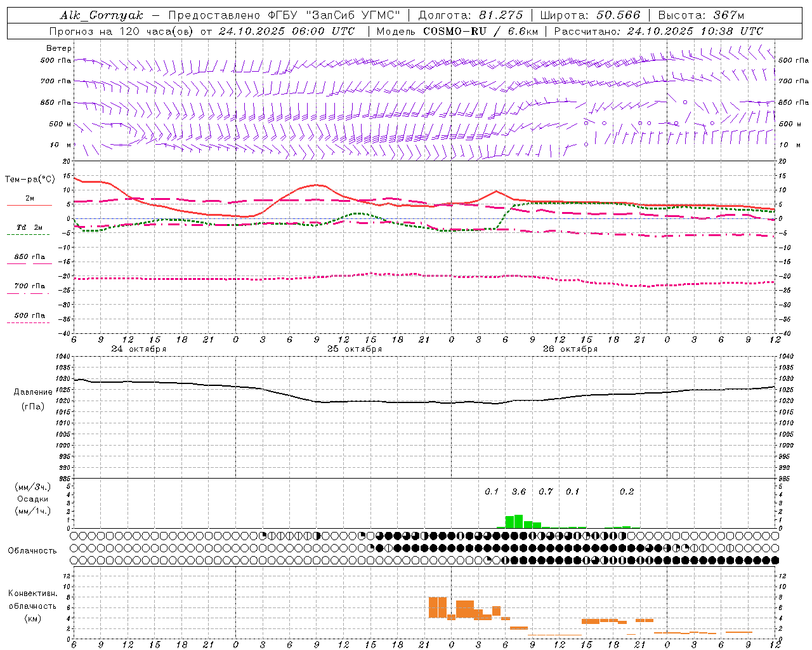This screenshot has height=650, width=812.
Task: Select the forecast start 24.10.2025 06:00 UTC
Action: 287,31
